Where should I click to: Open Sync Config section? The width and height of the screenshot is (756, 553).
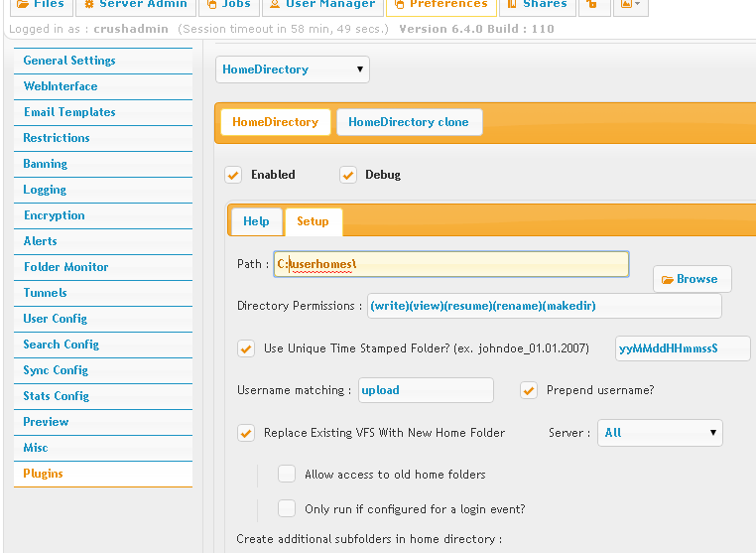103,370
